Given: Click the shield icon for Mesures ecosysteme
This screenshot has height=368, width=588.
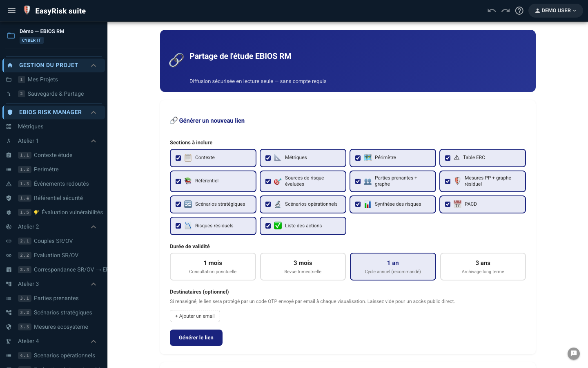Looking at the screenshot, I should [x=9, y=327].
